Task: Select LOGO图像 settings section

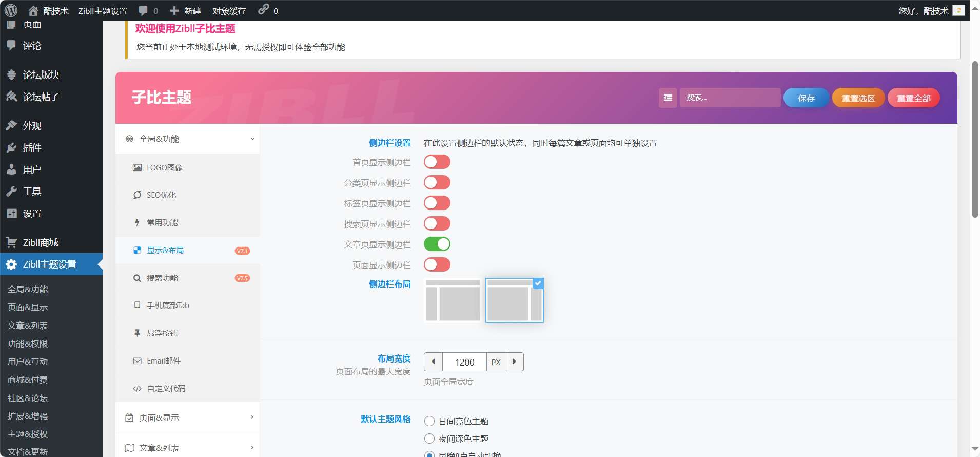Action: [x=188, y=168]
